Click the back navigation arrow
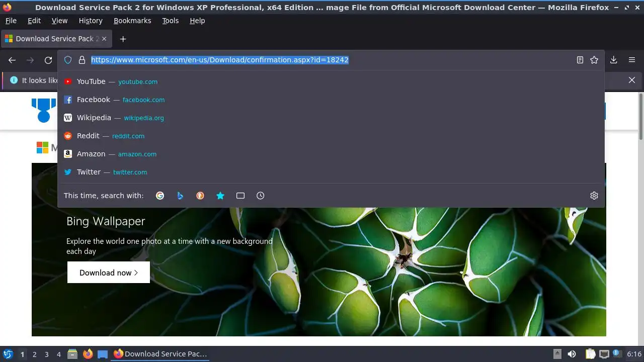This screenshot has width=644, height=362. pyautogui.click(x=12, y=60)
